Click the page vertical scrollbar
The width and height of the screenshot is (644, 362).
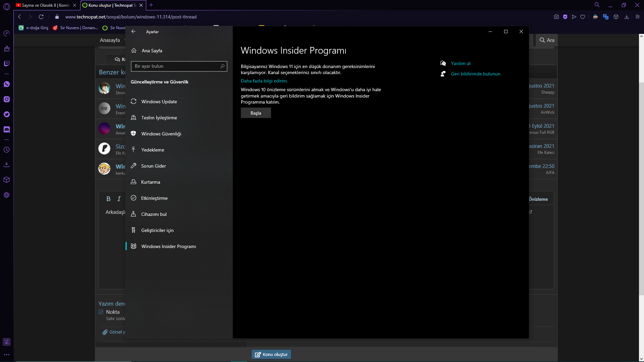click(641, 188)
